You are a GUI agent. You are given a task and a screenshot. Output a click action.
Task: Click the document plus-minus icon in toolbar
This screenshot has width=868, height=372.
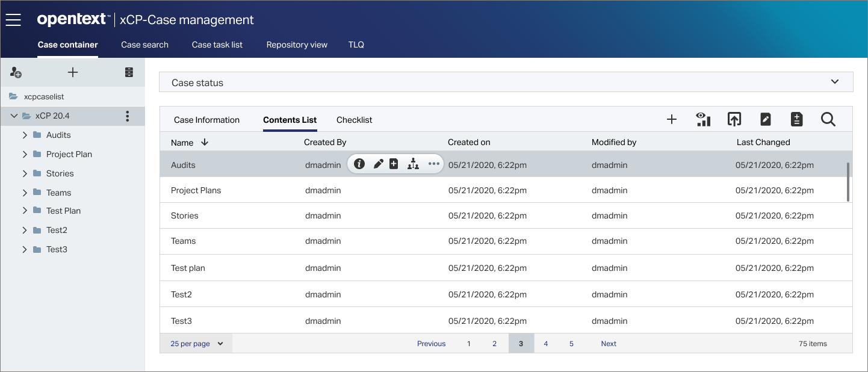coord(797,119)
